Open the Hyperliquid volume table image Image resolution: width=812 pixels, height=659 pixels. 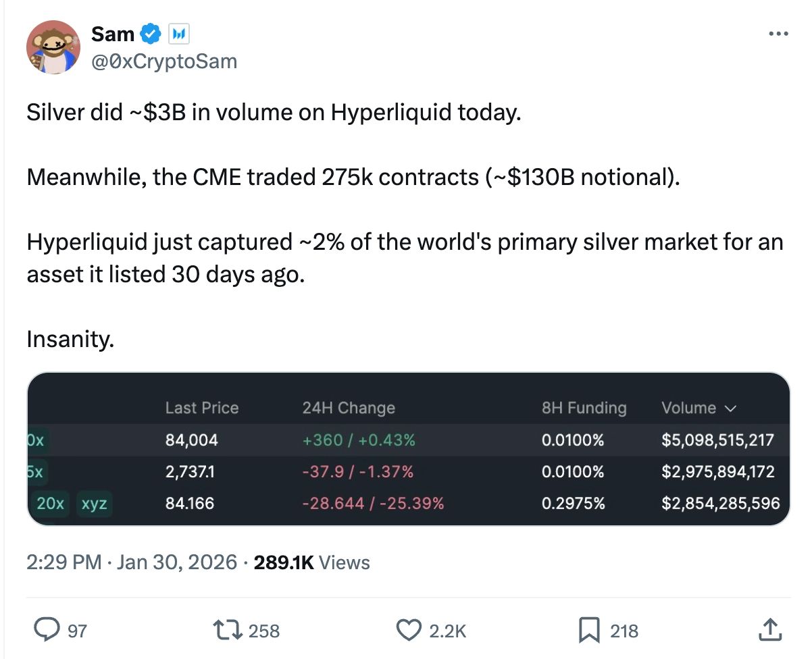pyautogui.click(x=408, y=449)
